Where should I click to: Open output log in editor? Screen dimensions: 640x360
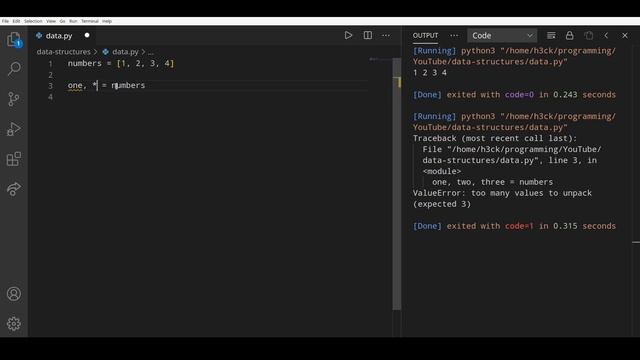589,36
